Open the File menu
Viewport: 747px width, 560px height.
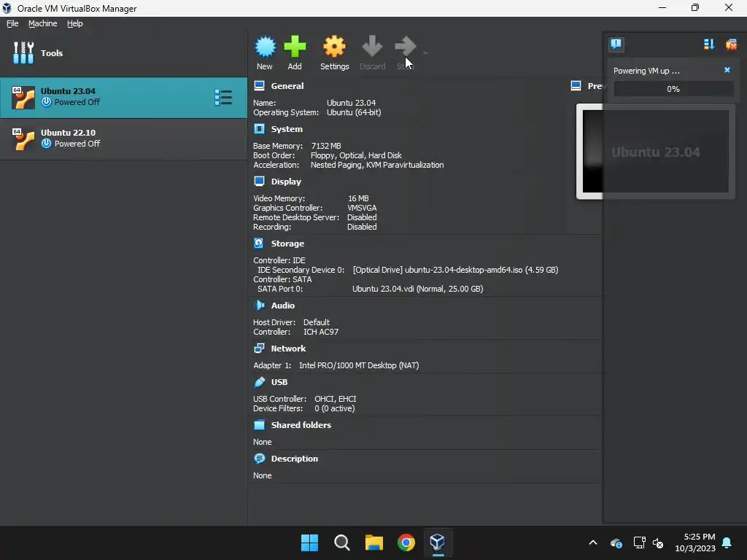(x=12, y=23)
